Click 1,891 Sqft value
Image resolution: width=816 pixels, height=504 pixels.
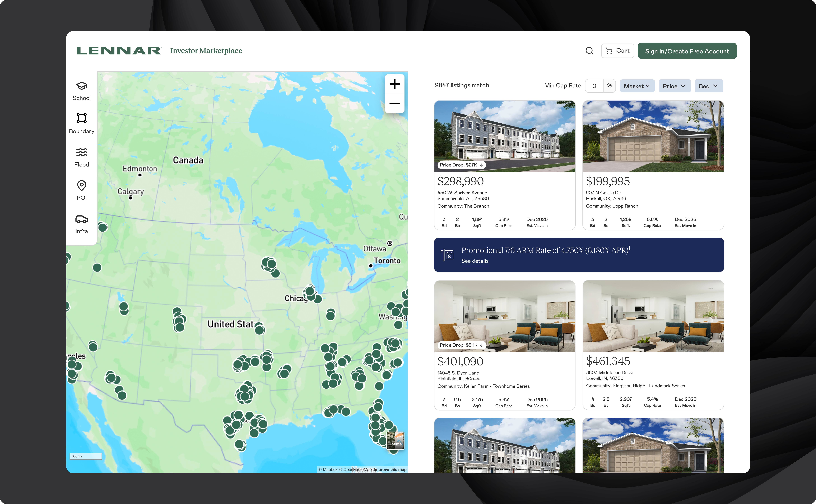coord(477,219)
